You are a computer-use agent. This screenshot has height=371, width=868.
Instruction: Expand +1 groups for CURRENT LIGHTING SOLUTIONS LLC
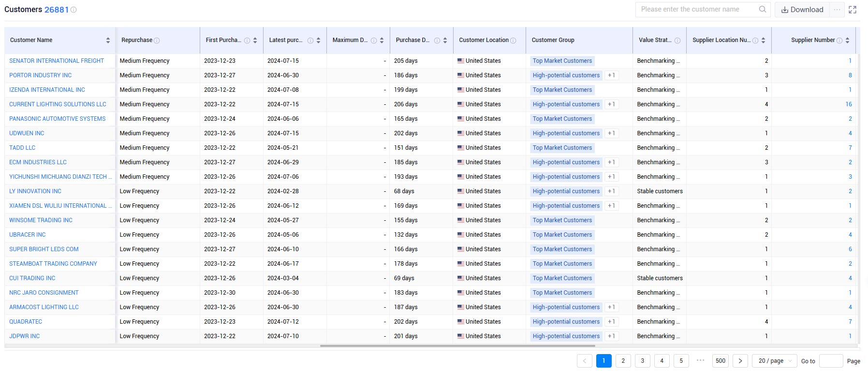(612, 104)
